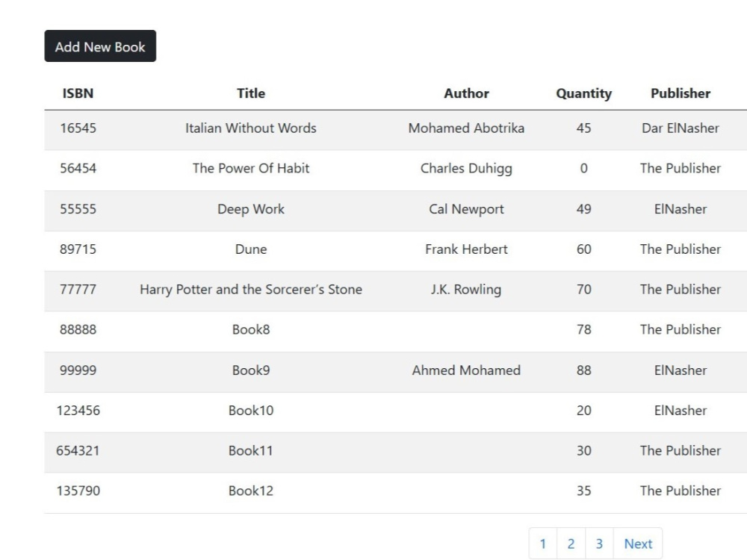Select the Book9 title
This screenshot has height=560, width=747.
[x=251, y=370]
